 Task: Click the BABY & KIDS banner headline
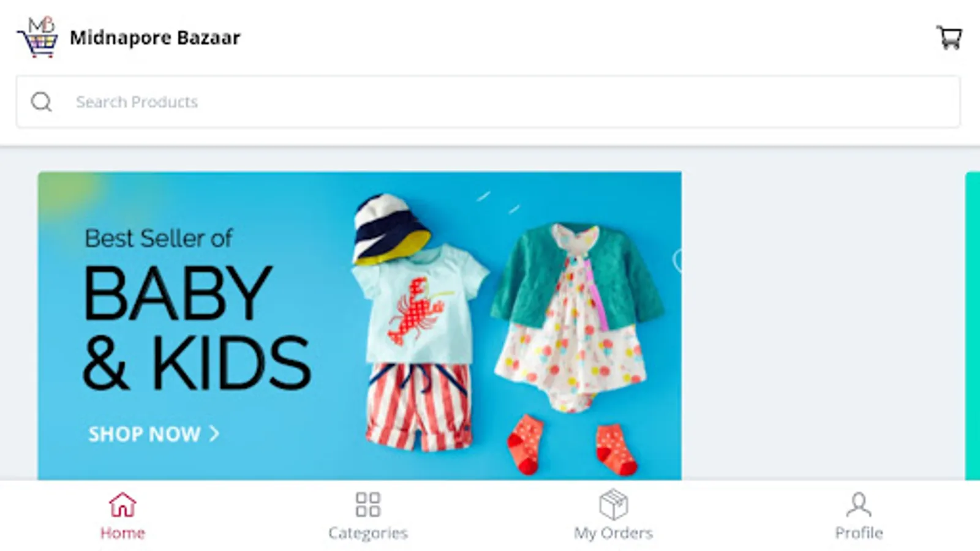pyautogui.click(x=196, y=328)
